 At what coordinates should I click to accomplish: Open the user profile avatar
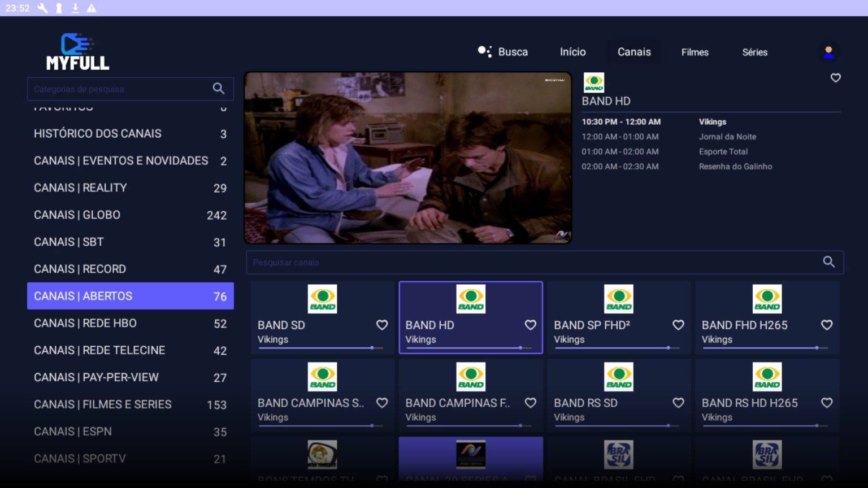pos(828,52)
